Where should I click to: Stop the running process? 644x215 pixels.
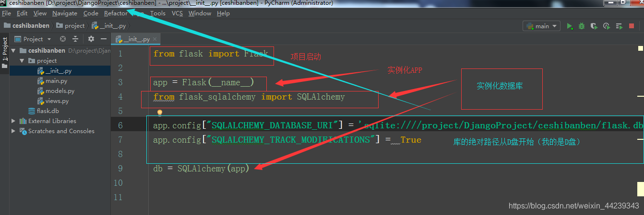[632, 26]
